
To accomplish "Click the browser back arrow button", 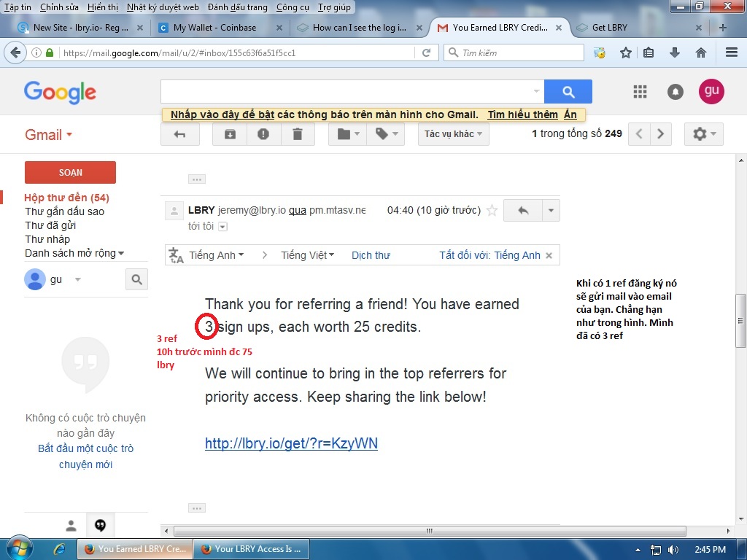I will point(15,52).
